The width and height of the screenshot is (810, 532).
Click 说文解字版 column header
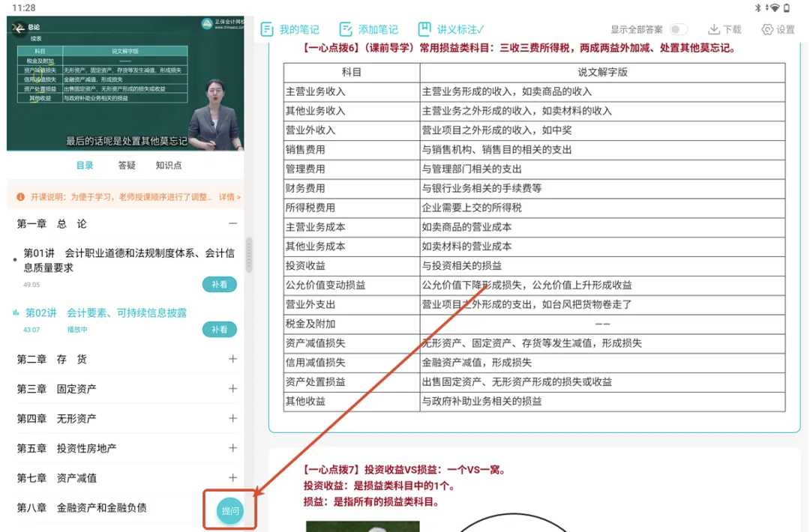(602, 72)
